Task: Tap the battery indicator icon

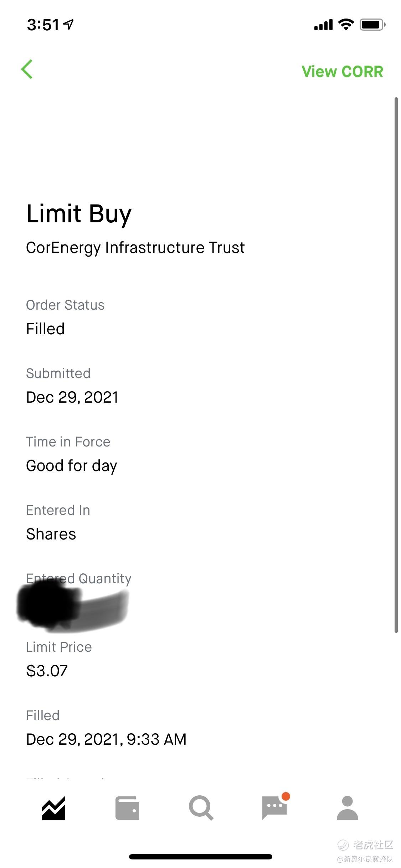Action: pyautogui.click(x=372, y=25)
